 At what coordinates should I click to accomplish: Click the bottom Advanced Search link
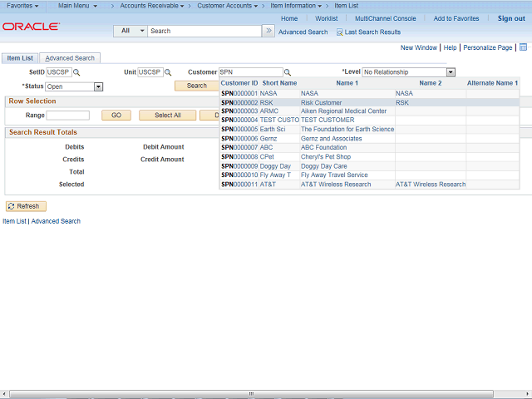click(x=56, y=221)
